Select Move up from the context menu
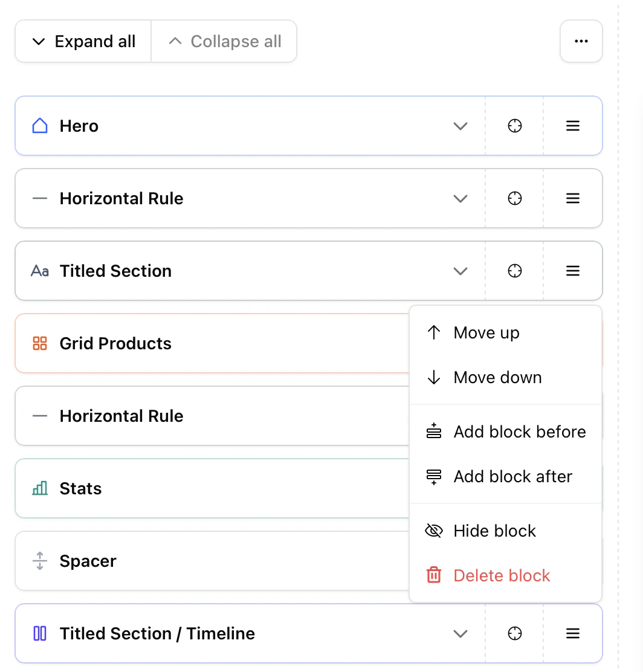 coord(486,332)
